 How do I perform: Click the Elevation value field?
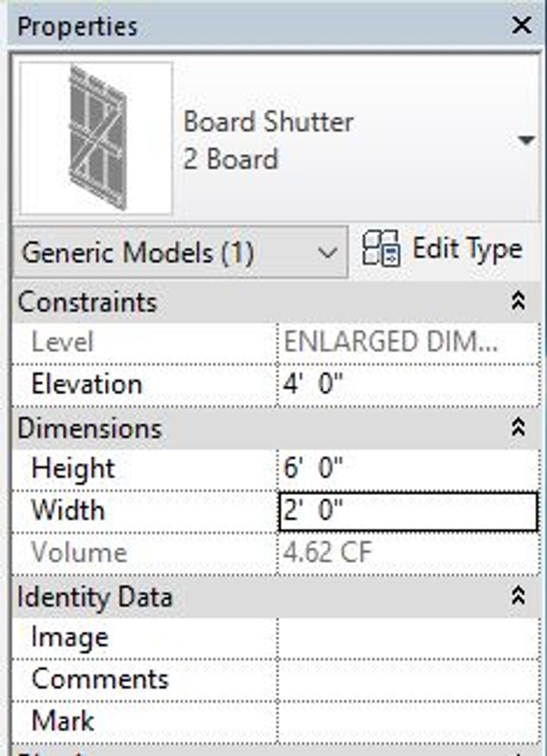408,384
